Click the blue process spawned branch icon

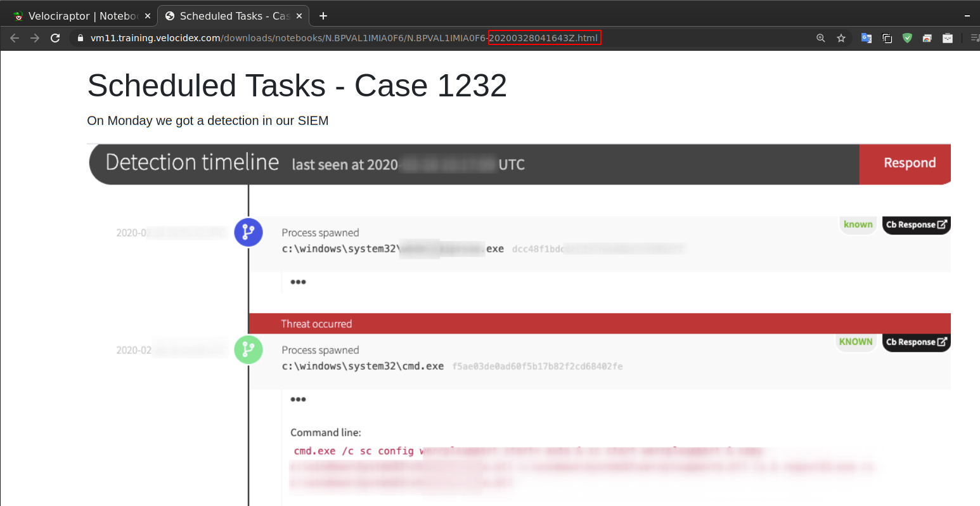[x=248, y=232]
